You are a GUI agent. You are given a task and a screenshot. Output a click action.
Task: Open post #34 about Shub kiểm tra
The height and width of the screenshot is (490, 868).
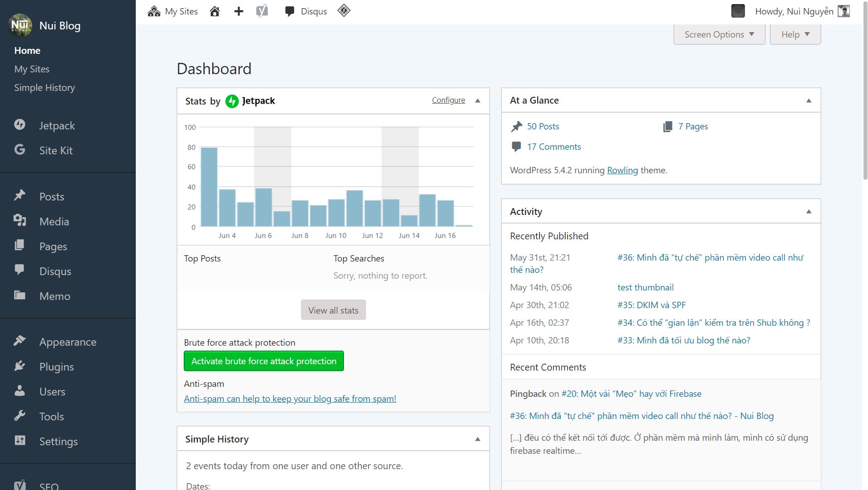714,323
